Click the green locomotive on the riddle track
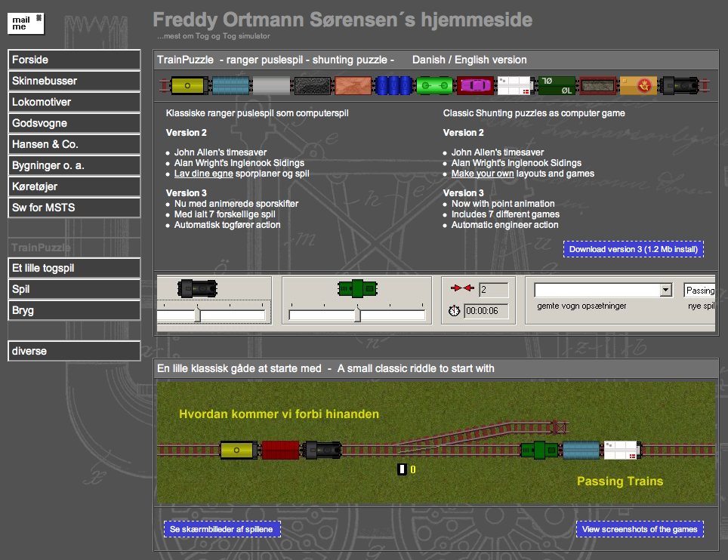The image size is (728, 560). pyautogui.click(x=540, y=451)
